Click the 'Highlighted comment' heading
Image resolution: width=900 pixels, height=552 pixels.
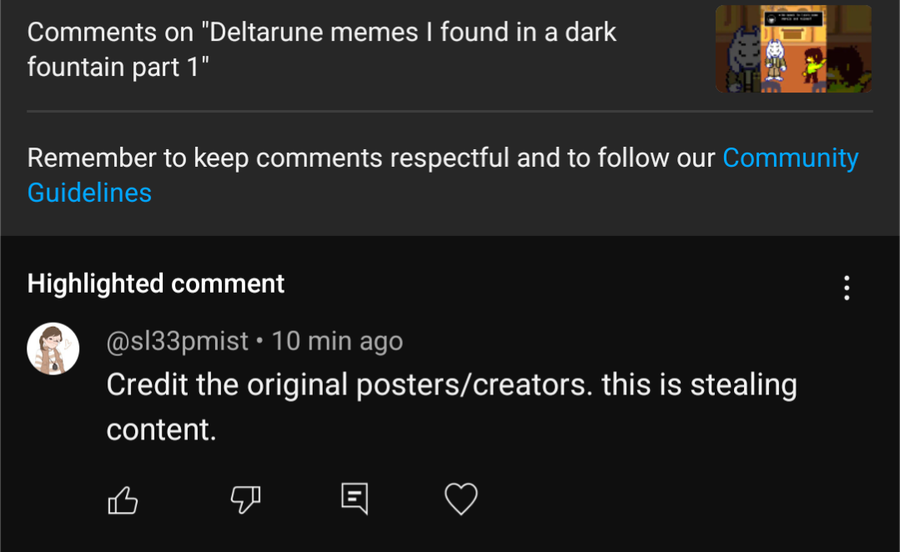[x=156, y=284]
